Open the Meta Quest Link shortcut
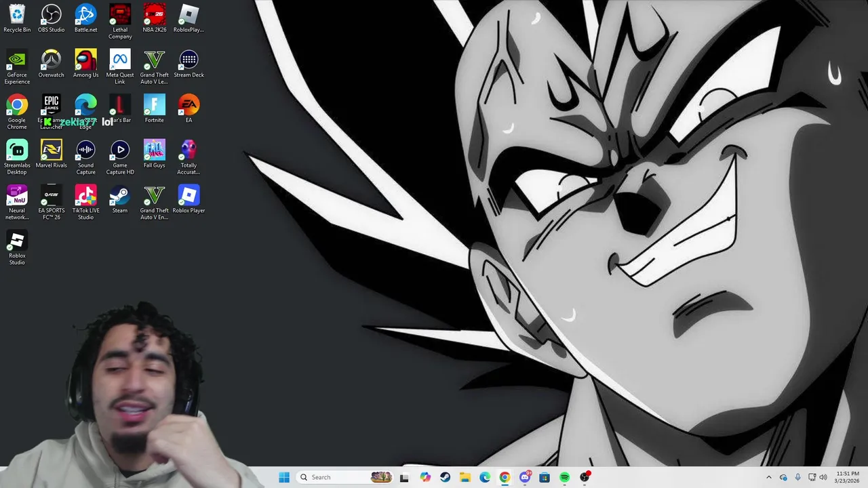This screenshot has width=868, height=488. coord(120,67)
